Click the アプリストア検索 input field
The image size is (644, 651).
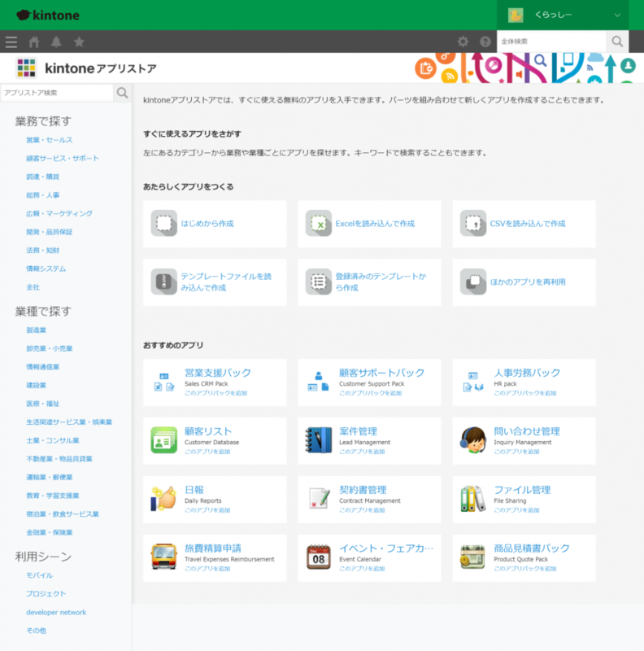[57, 93]
